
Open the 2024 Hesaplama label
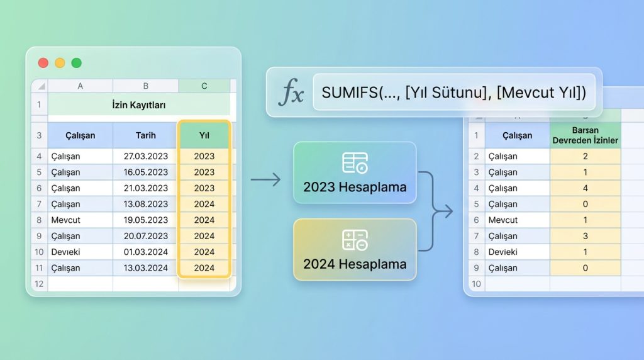355,264
